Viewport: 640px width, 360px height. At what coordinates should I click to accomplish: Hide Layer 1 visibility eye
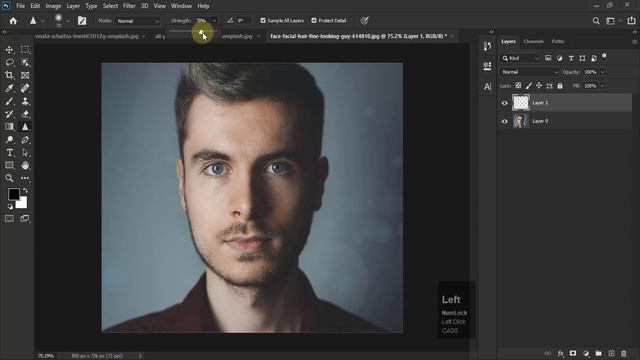point(504,103)
